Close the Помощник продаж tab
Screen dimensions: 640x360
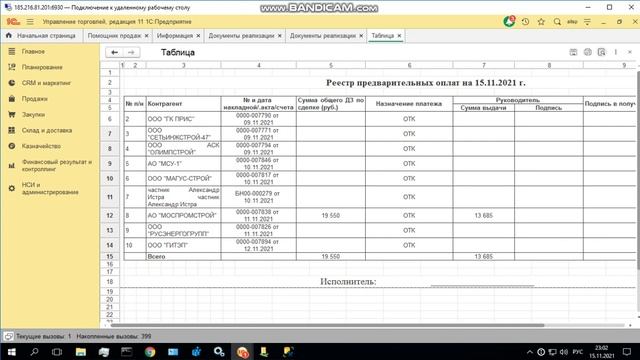pyautogui.click(x=147, y=36)
